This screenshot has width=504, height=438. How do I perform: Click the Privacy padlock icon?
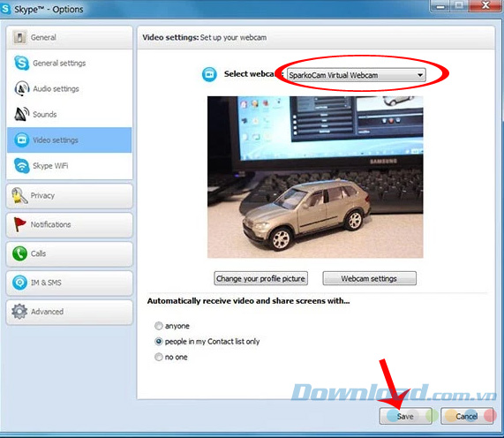19,195
